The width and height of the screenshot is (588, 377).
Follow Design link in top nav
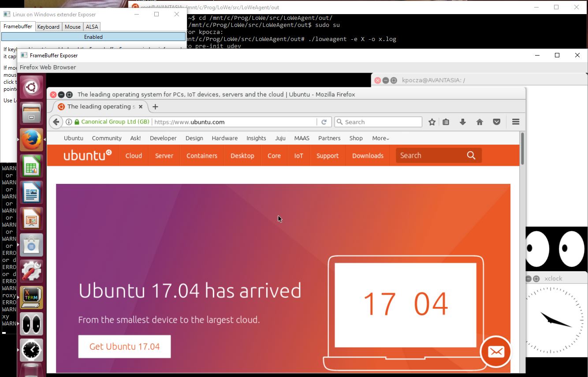tap(194, 138)
